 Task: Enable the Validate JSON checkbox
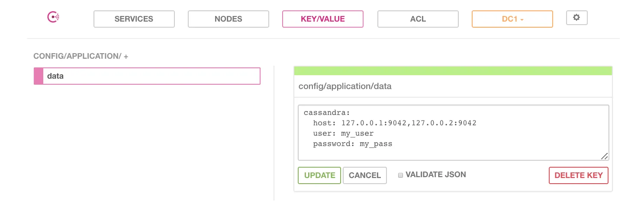401,175
